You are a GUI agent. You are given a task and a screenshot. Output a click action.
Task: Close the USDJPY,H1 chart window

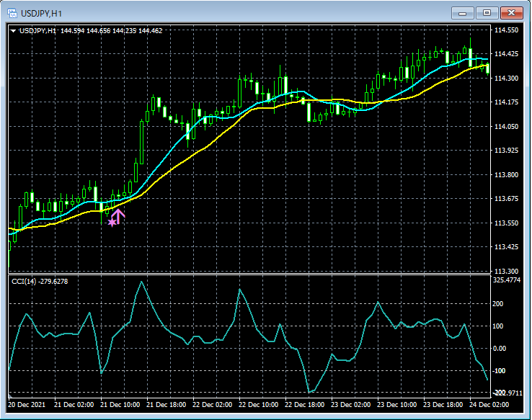(513, 13)
